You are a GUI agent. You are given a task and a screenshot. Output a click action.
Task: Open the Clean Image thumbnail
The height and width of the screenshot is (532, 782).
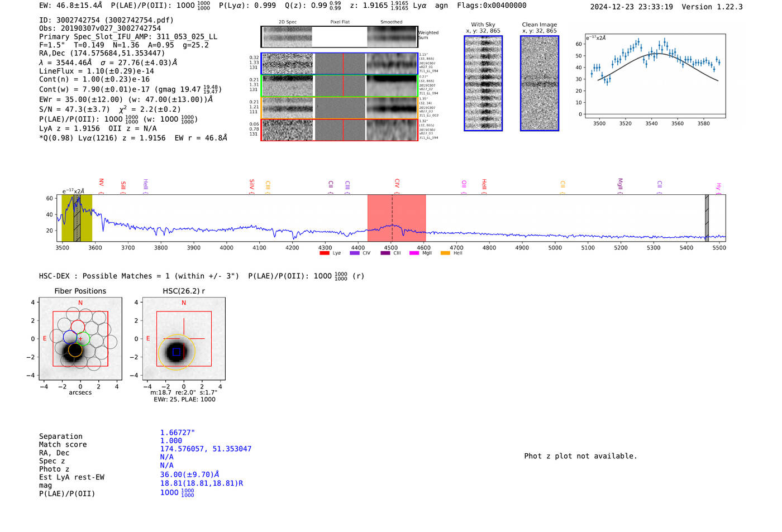click(x=540, y=83)
